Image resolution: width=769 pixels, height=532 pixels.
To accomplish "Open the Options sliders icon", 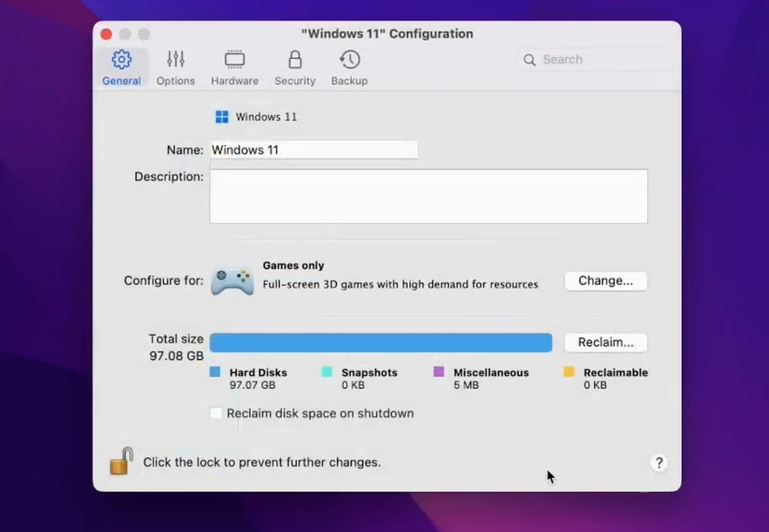I will tap(175, 59).
